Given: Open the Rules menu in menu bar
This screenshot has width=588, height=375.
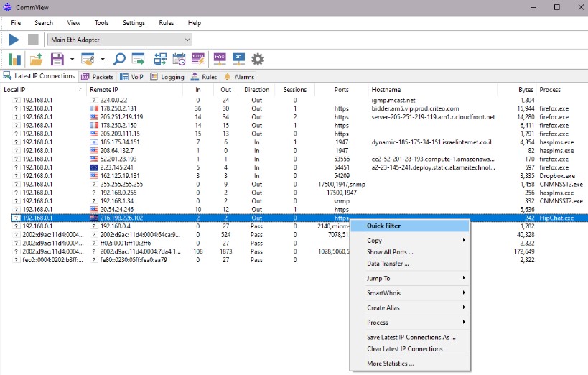Looking at the screenshot, I should 166,23.
